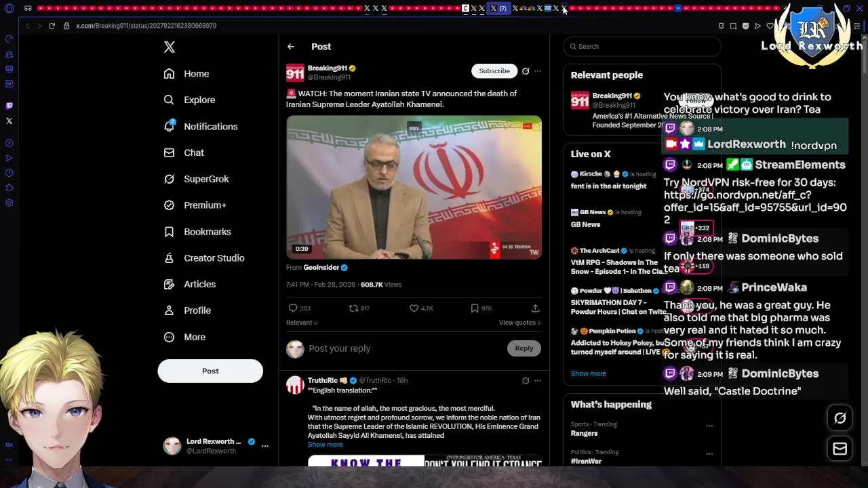The height and width of the screenshot is (488, 868).
Task: Click the browser address bar URL
Action: [x=146, y=26]
